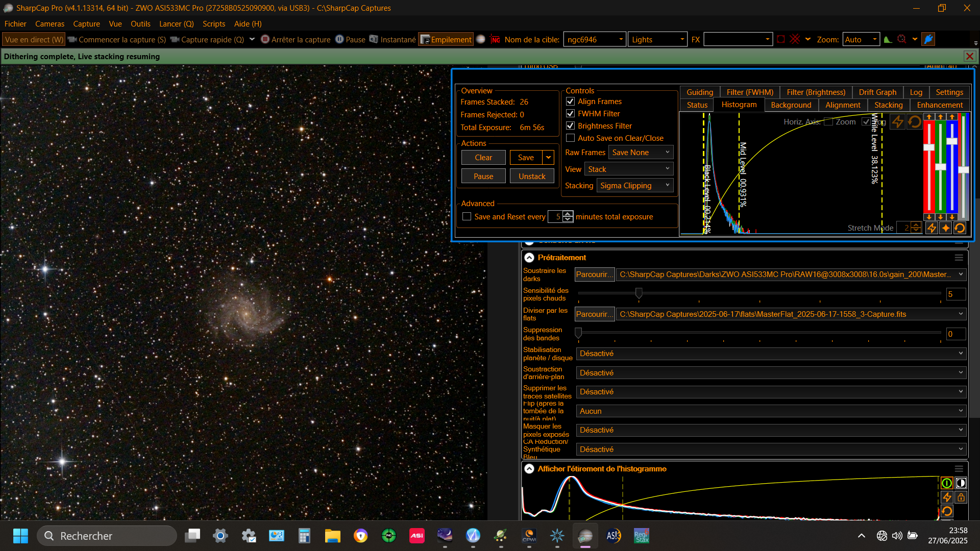Click the reset arrow beside the Log checkbox
Viewport: 980px width, 551px height.
(x=914, y=121)
